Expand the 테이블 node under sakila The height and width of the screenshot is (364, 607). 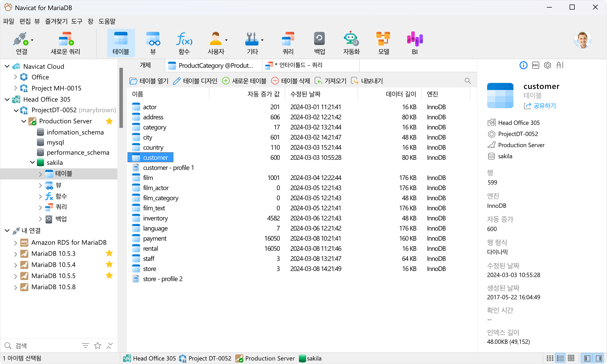coord(40,174)
